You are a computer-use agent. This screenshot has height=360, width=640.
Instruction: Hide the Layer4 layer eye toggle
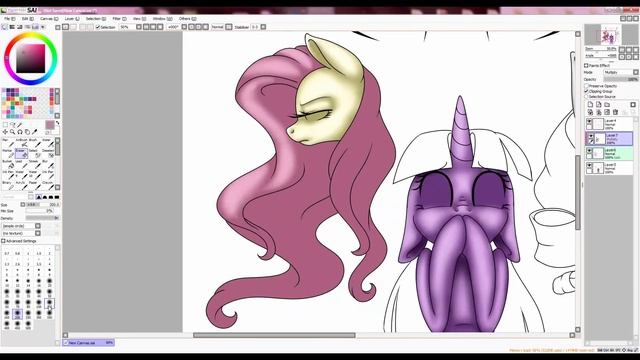(x=589, y=122)
